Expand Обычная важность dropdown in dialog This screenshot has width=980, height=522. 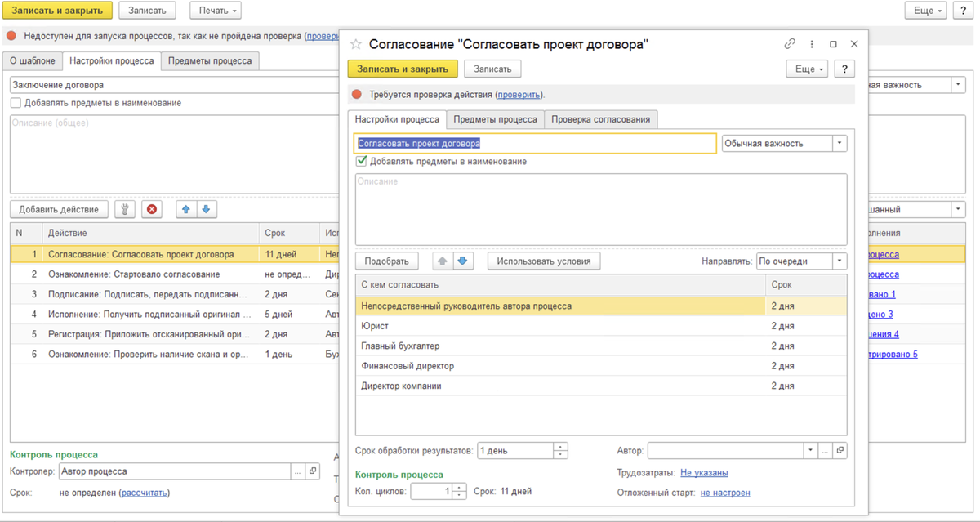pos(840,143)
